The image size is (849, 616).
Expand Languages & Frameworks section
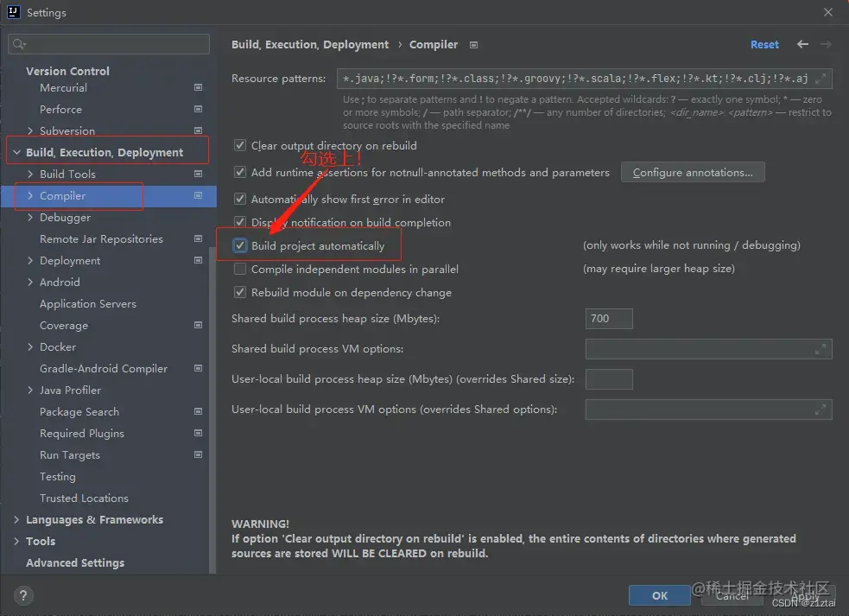(16, 519)
